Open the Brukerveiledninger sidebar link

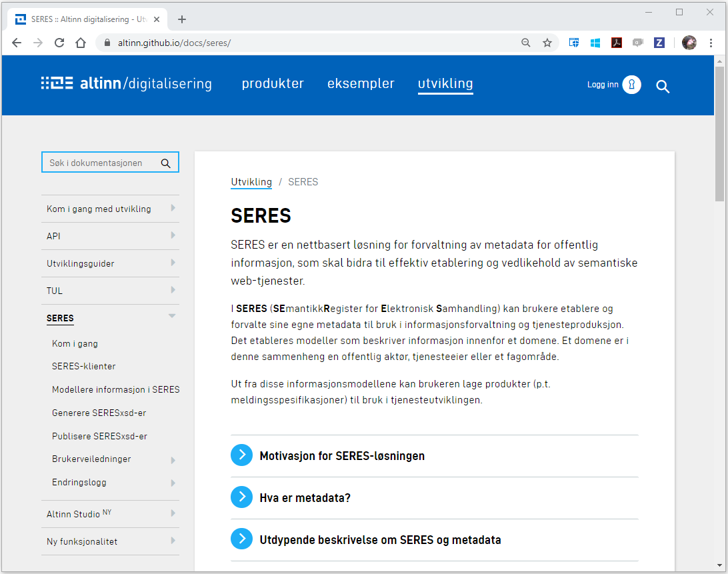pyautogui.click(x=91, y=459)
